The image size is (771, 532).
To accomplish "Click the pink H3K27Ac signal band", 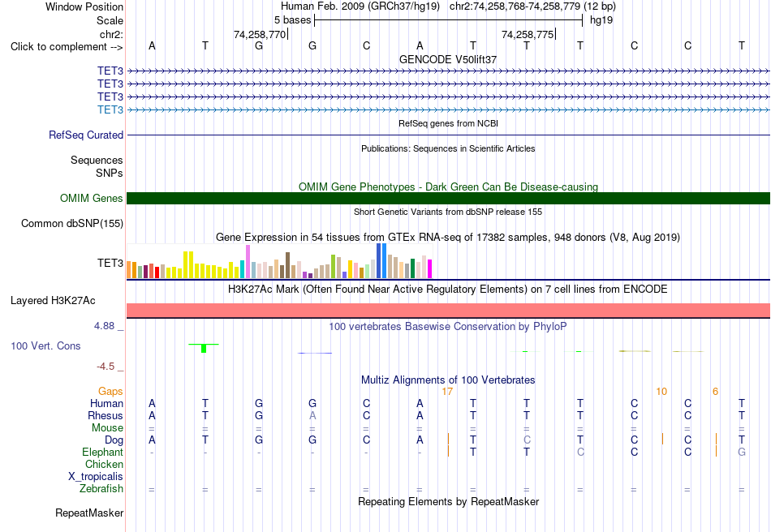I will (448, 311).
